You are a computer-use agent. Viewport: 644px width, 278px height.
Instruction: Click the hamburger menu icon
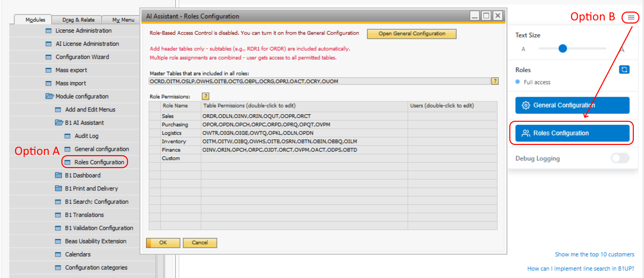[631, 17]
